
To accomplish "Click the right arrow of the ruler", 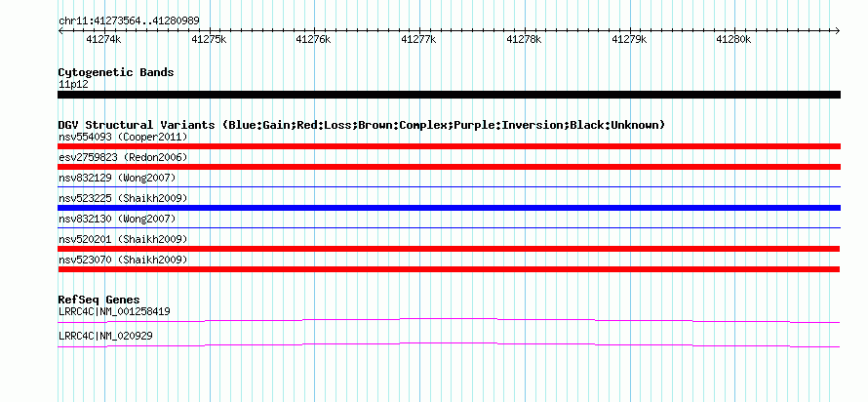I will tap(838, 30).
